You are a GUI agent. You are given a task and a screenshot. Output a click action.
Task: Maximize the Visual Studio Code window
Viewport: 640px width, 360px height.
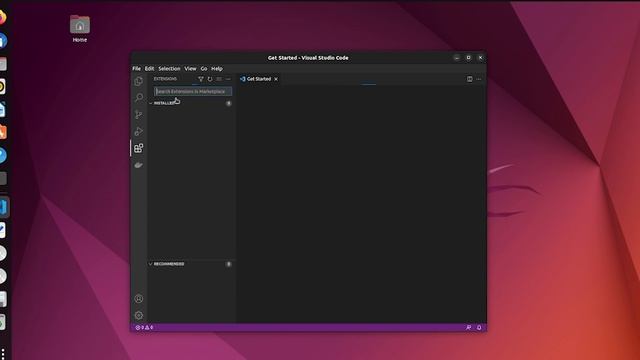point(469,58)
